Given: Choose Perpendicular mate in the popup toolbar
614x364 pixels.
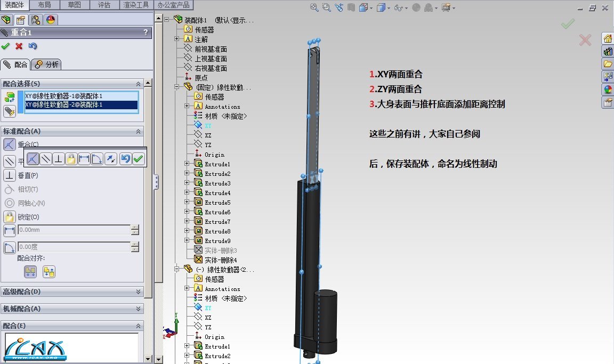Looking at the screenshot, I should (x=58, y=158).
